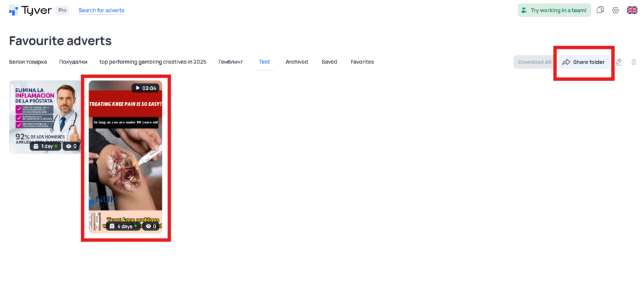Delete folder using trash can icon
Viewport: 644px width, 287px height.
[x=633, y=62]
